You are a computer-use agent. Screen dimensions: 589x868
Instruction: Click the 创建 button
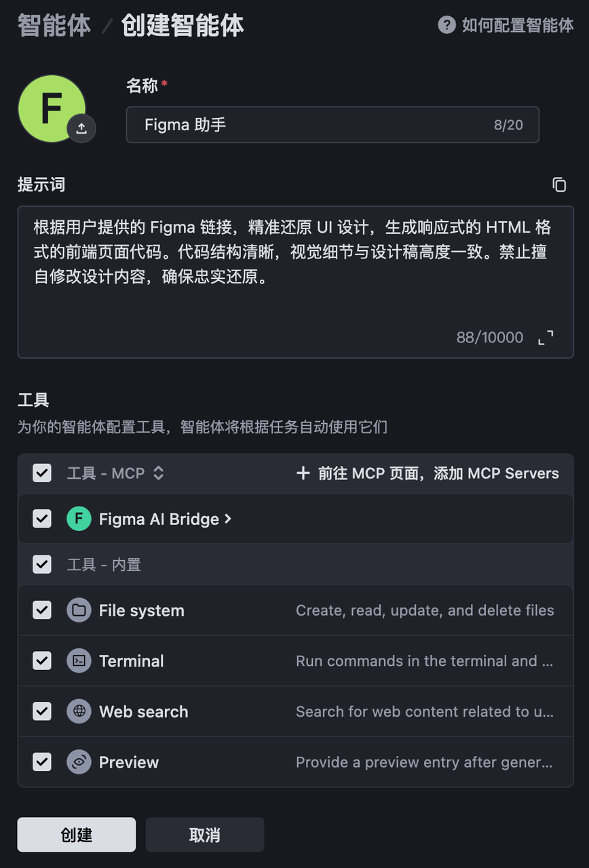tap(77, 835)
